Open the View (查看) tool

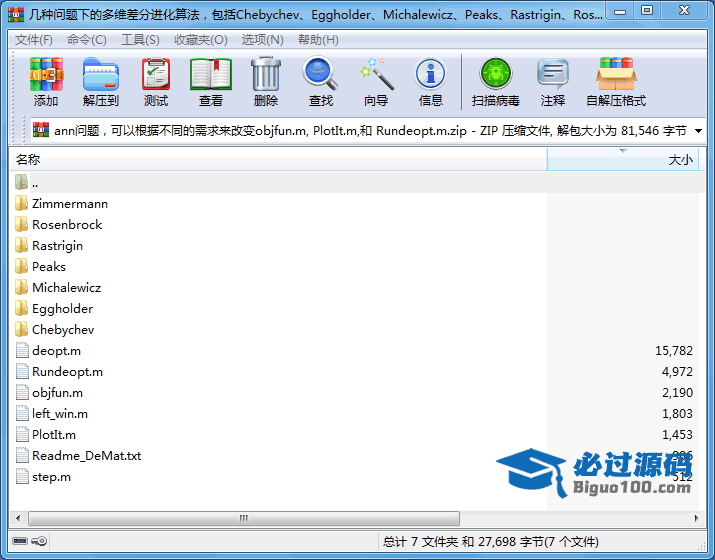point(211,74)
